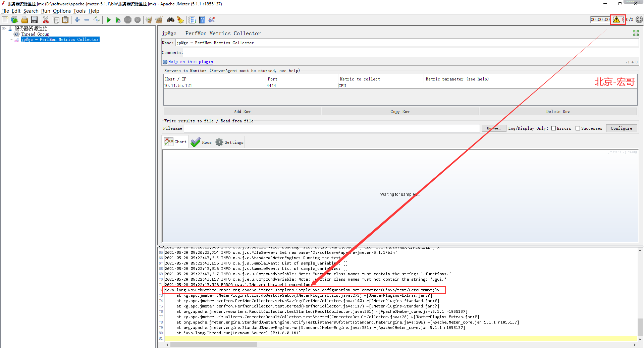Paste with the clipboard icon
Screen dimensions: 644x348
tap(65, 20)
